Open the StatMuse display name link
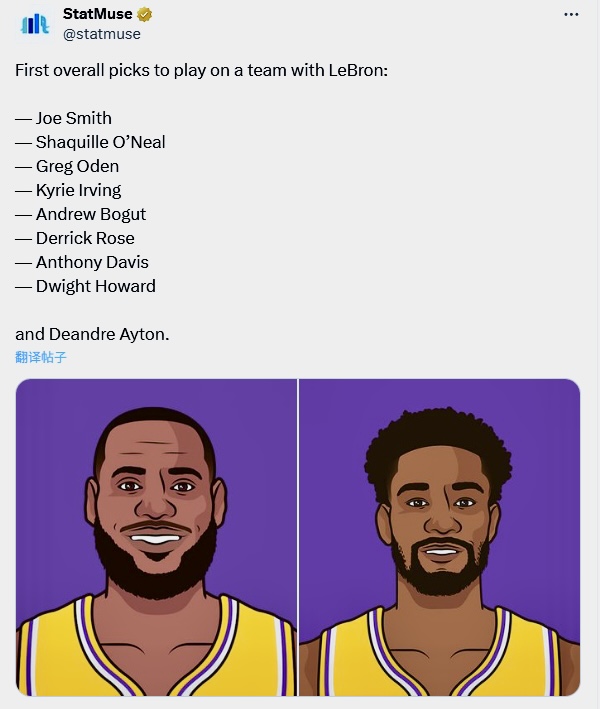This screenshot has width=600, height=709. click(x=97, y=14)
